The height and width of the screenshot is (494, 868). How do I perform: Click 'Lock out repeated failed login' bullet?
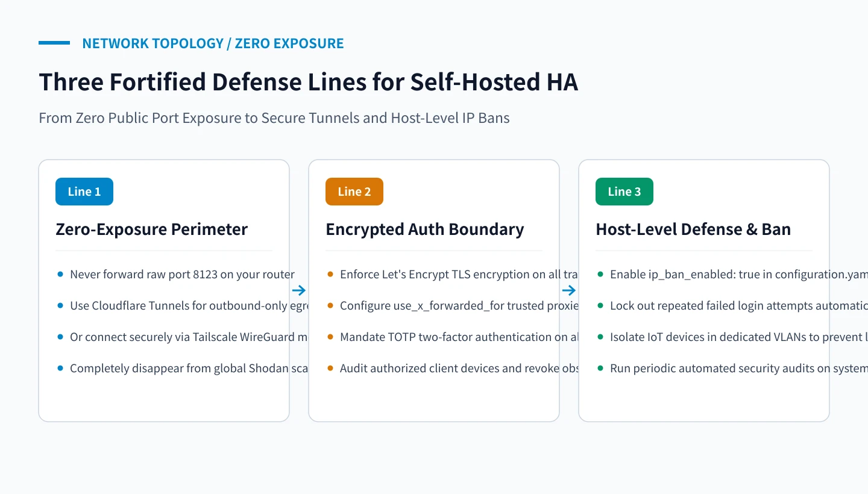coord(739,305)
